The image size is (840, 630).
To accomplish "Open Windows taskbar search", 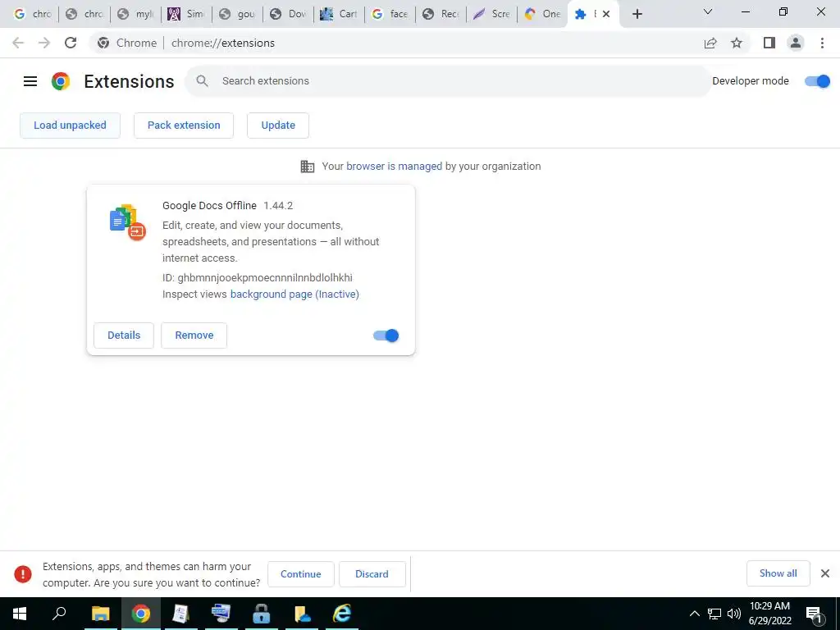I will [59, 614].
